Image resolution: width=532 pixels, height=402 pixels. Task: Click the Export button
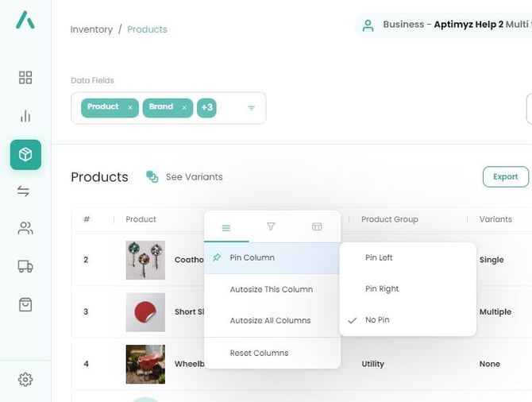tap(505, 176)
